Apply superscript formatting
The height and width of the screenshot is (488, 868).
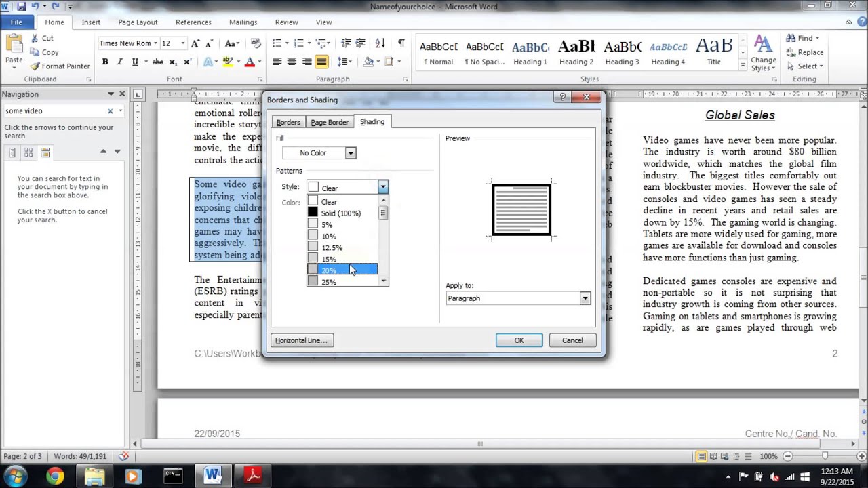pyautogui.click(x=186, y=62)
